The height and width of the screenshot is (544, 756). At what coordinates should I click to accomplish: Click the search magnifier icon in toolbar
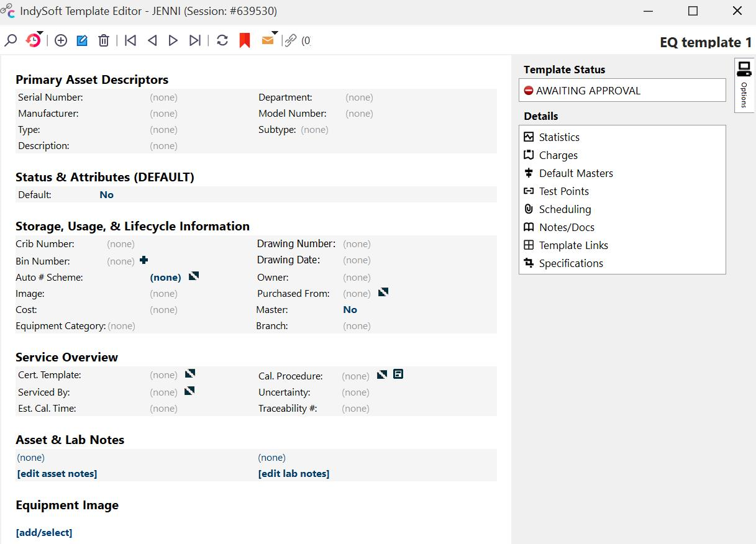point(11,40)
